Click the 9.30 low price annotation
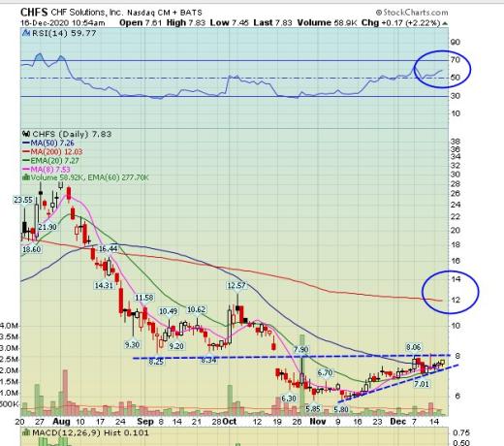 click(132, 345)
